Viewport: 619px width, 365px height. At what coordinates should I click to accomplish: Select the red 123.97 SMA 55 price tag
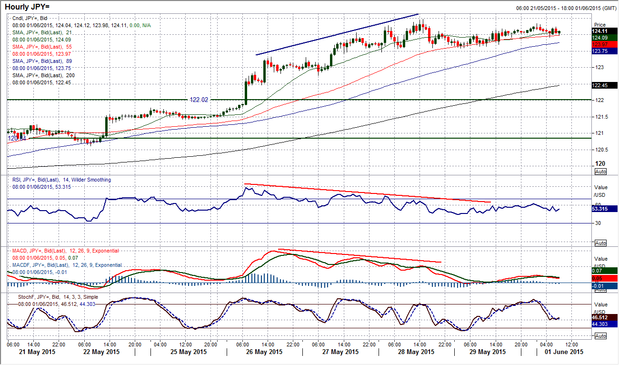click(x=604, y=44)
